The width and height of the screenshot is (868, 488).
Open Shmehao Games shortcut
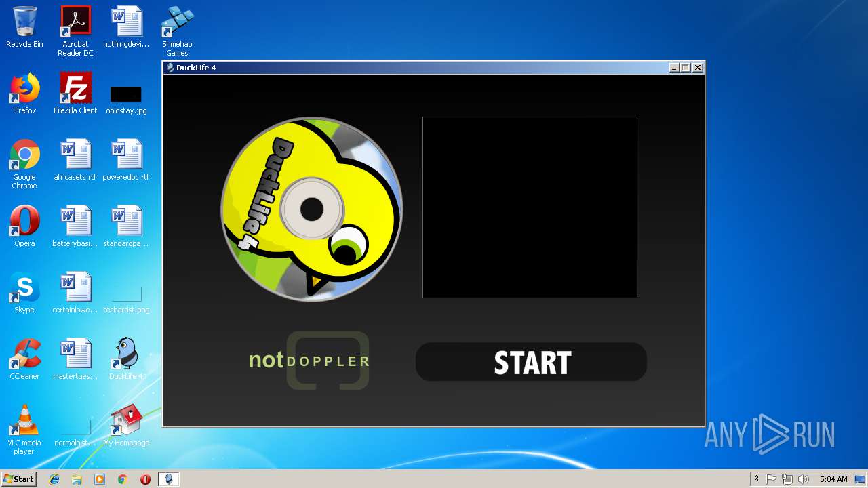(177, 31)
